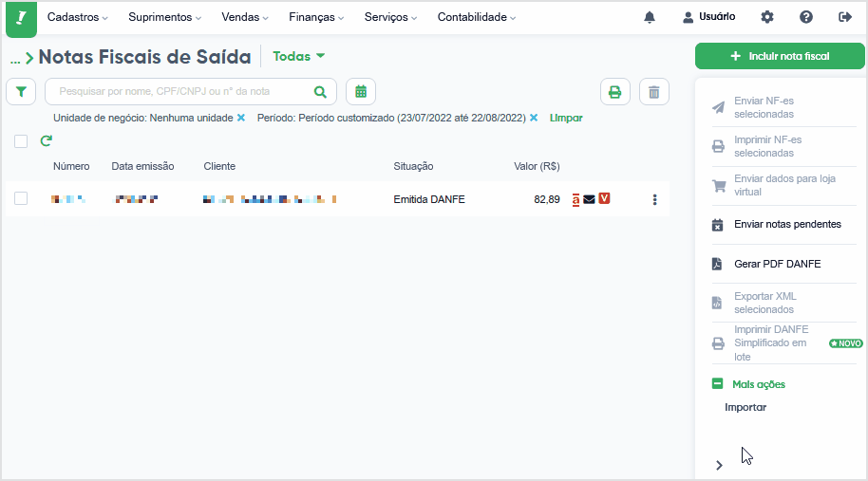The width and height of the screenshot is (868, 481).
Task: Open the help question mark icon
Action: [x=806, y=17]
